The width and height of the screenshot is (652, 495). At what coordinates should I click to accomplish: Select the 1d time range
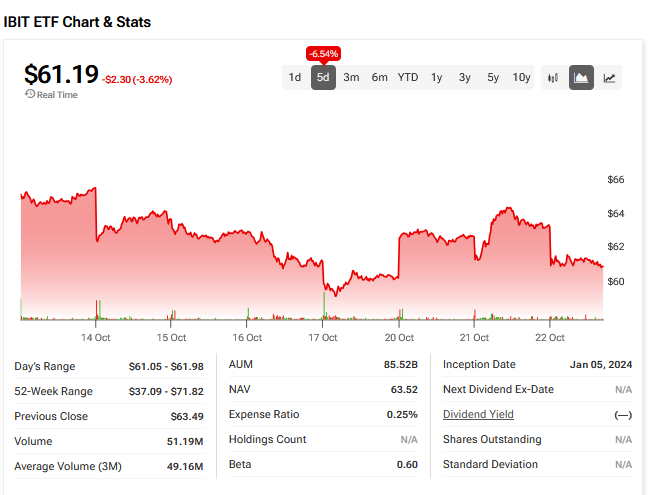295,77
